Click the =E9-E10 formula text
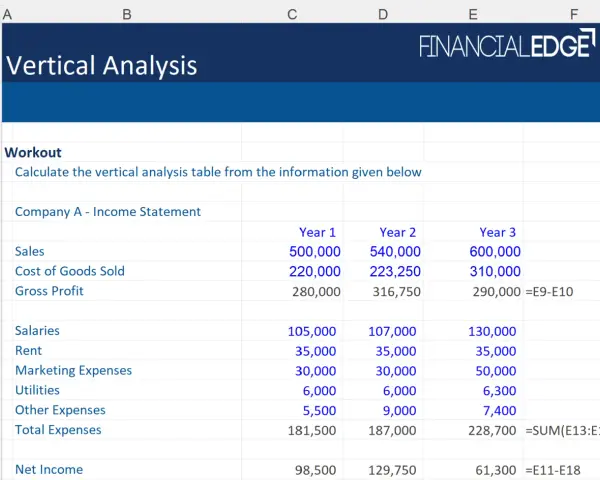This screenshot has height=480, width=600. tap(549, 292)
